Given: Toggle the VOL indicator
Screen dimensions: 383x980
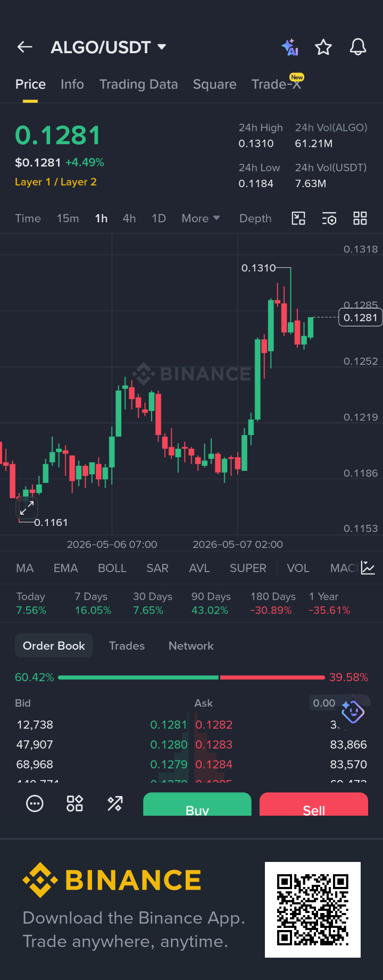Looking at the screenshot, I should 298,568.
